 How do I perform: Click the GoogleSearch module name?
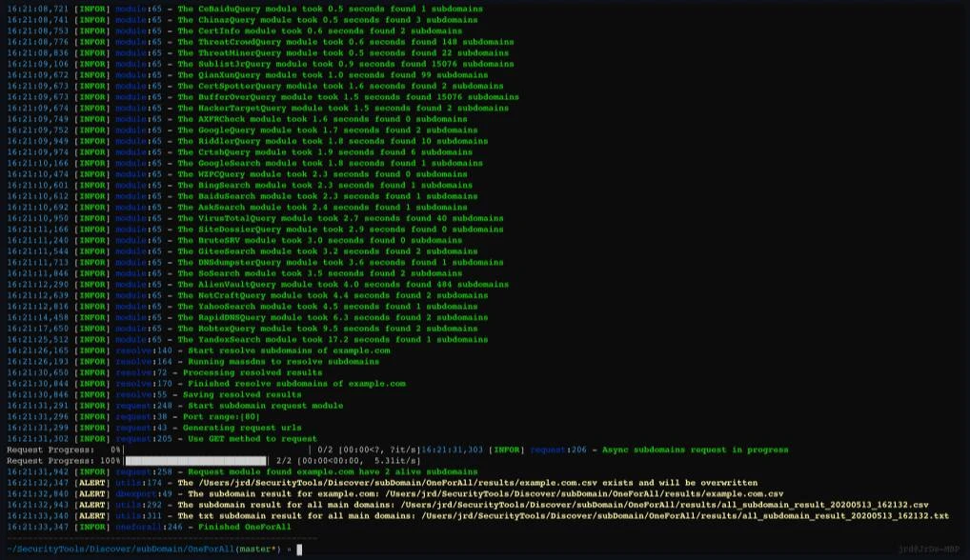click(x=229, y=163)
